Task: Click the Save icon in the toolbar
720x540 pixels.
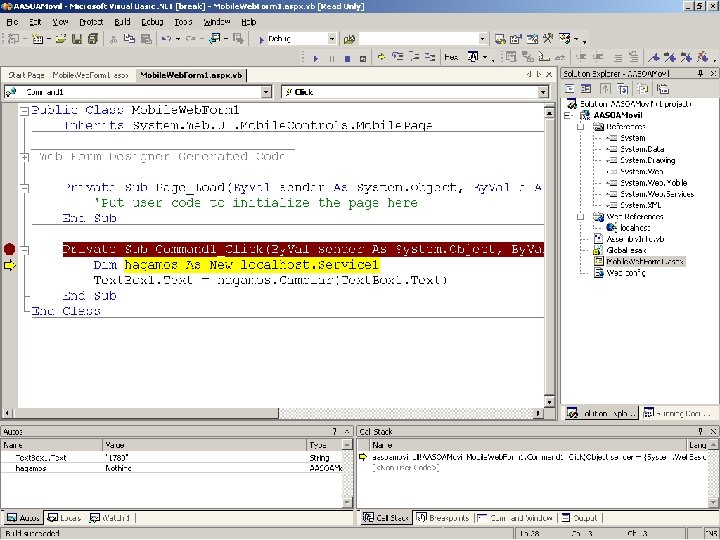Action: (x=75, y=39)
